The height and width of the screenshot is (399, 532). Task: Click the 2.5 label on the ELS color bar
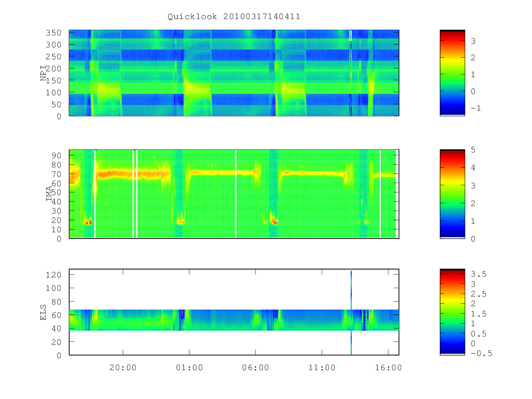coord(478,294)
